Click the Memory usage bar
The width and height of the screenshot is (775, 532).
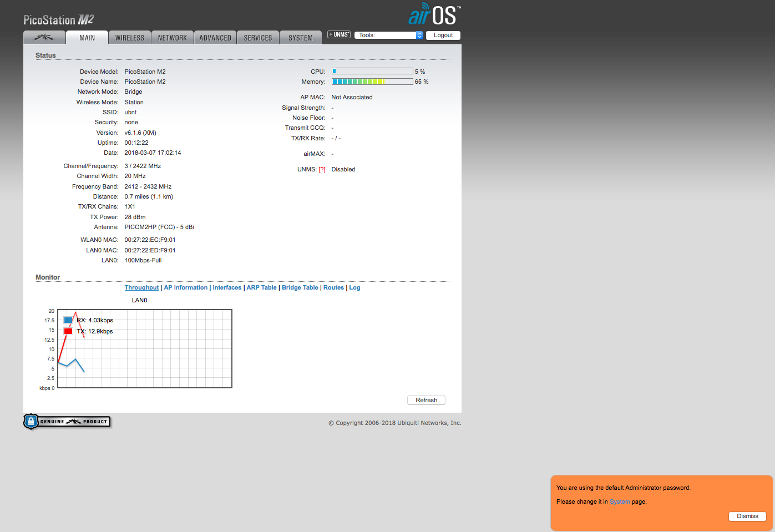tap(372, 82)
